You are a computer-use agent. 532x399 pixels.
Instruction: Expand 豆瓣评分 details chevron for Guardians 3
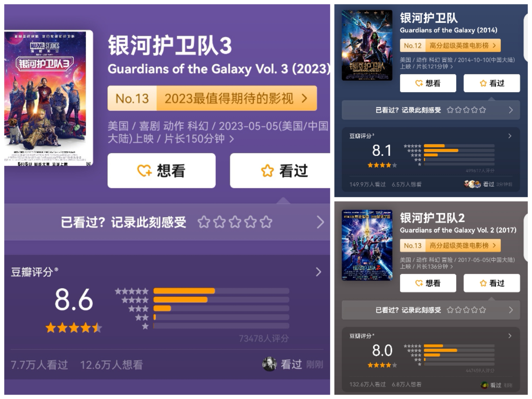pyautogui.click(x=318, y=272)
